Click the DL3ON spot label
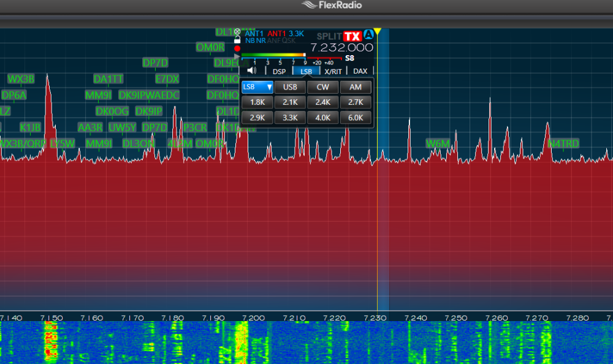The height and width of the screenshot is (364, 613). coord(139,143)
